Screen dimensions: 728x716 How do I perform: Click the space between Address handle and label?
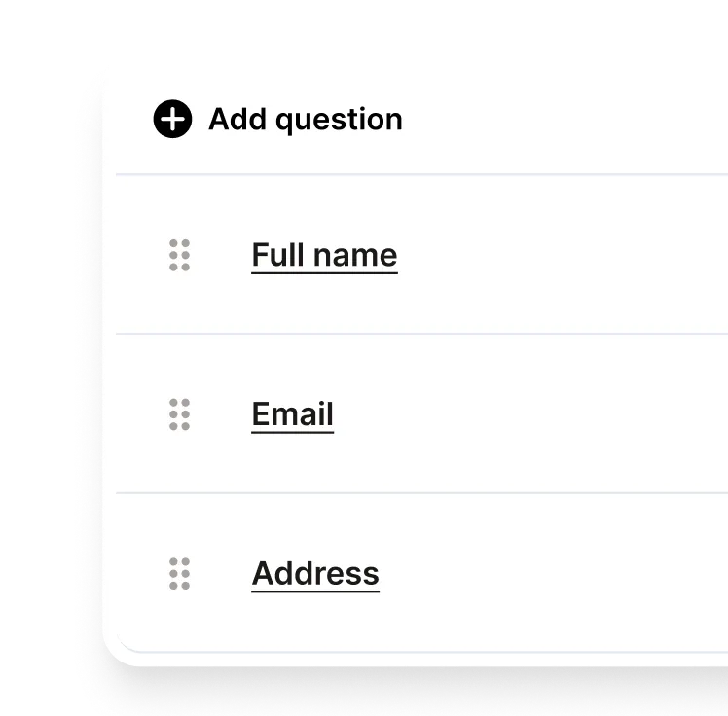pos(221,574)
